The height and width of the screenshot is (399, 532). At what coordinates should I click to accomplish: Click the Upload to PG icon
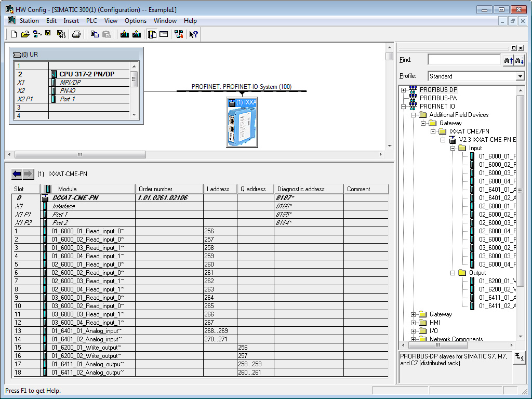(137, 34)
